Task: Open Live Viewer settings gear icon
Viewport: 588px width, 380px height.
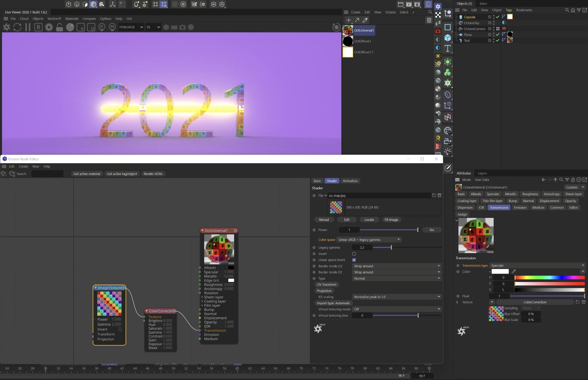Action: point(49,27)
